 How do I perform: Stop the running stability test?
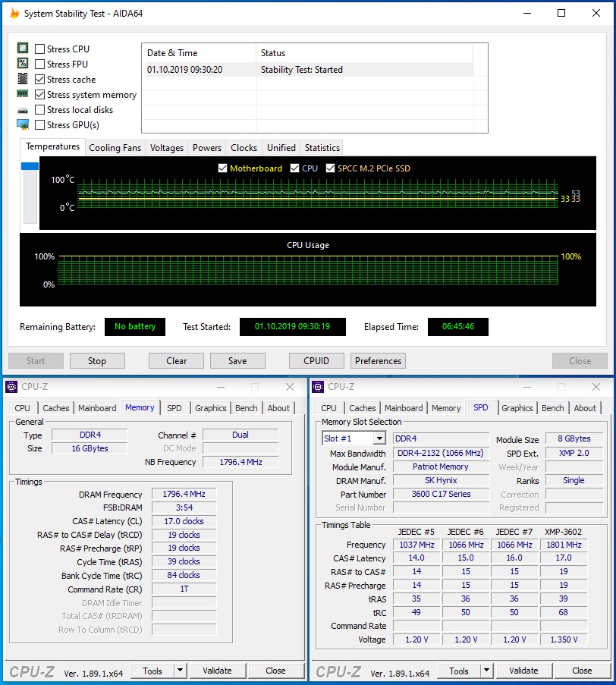click(97, 361)
